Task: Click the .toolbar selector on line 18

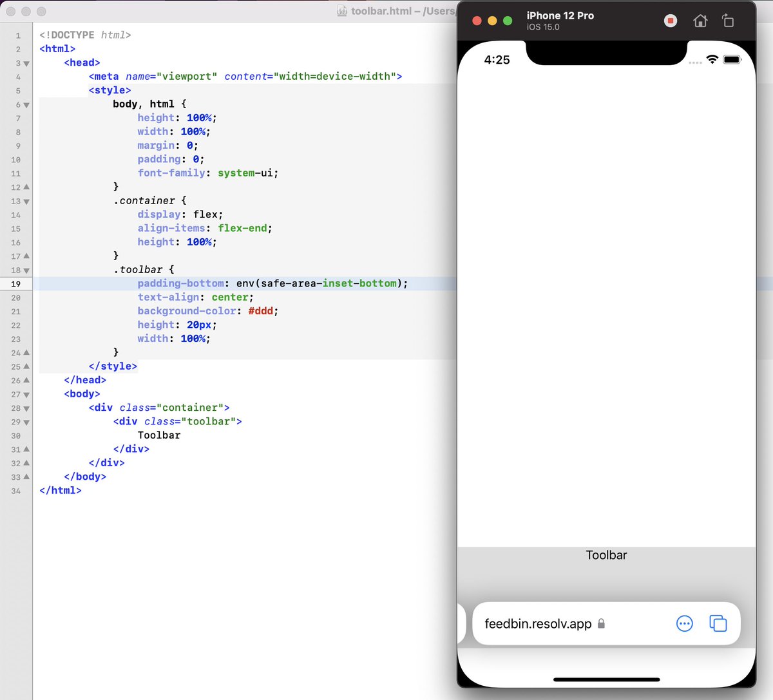Action: click(x=138, y=269)
